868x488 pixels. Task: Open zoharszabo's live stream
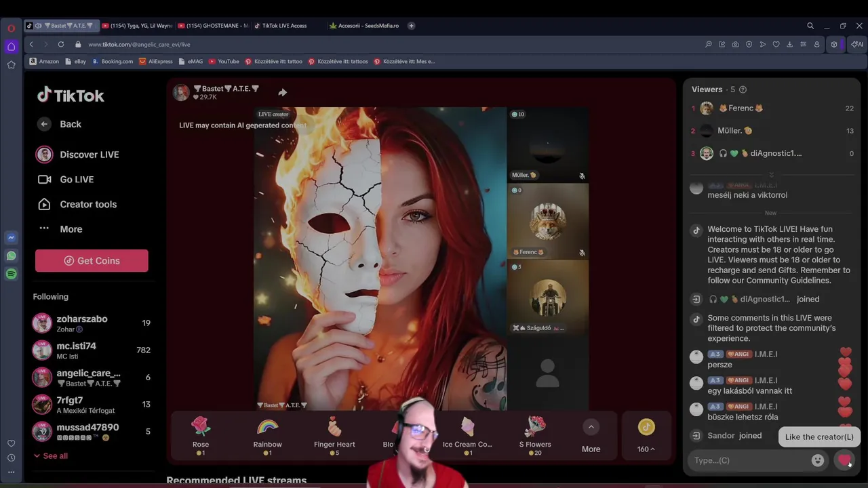[x=92, y=323]
